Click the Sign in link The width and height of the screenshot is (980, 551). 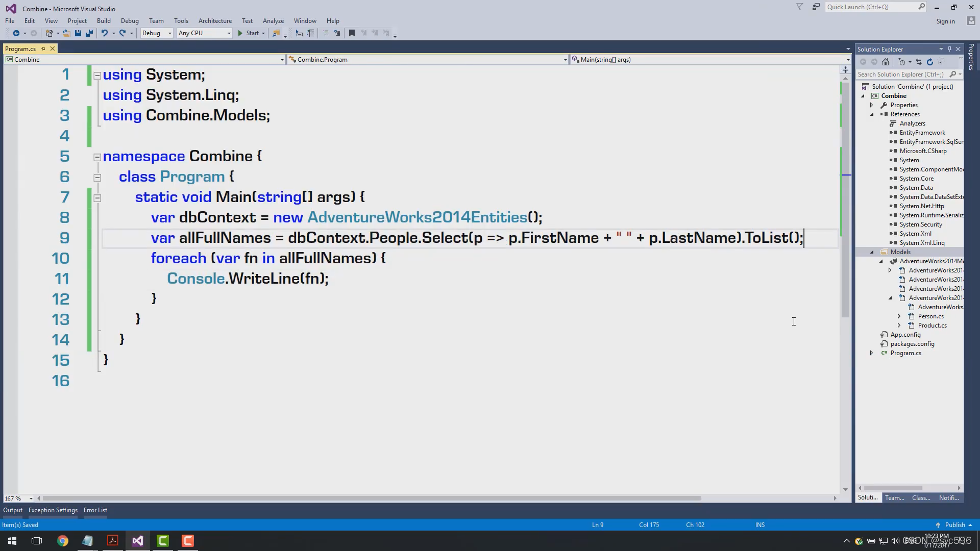(945, 21)
